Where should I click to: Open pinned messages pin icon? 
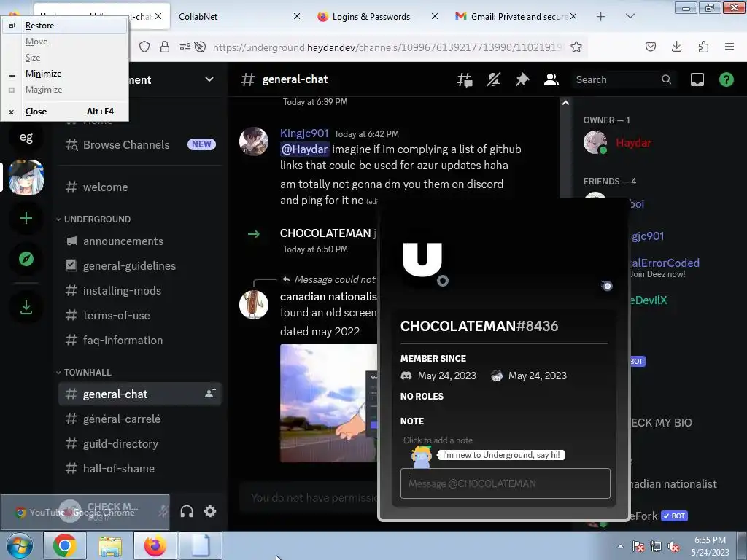(x=522, y=79)
